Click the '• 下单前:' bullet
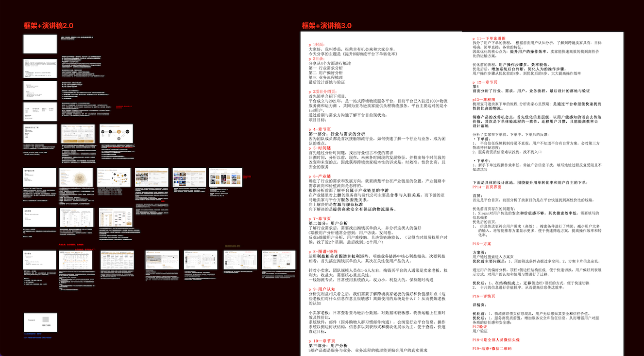This screenshot has width=644, height=356. pyautogui.click(x=482, y=138)
